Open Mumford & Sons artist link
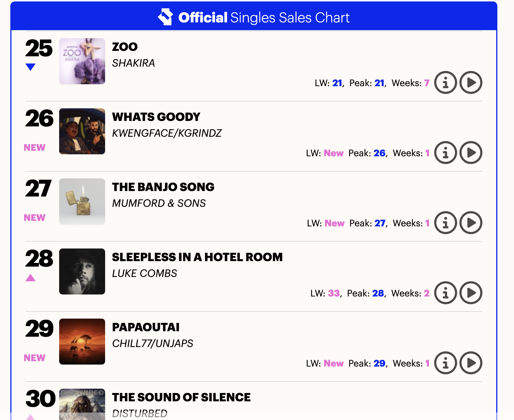This screenshot has height=420, width=514. point(159,203)
